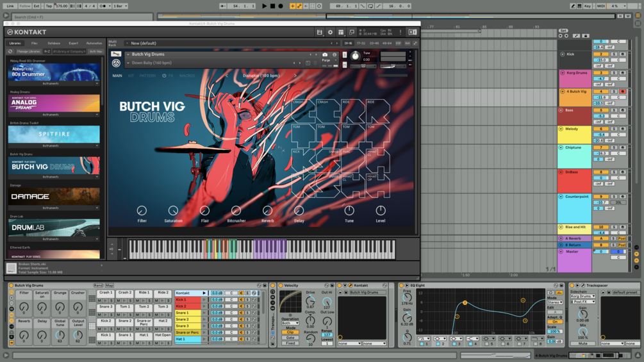Switch to the Database tab in Kontakt
The width and height of the screenshot is (644, 362).
tap(54, 43)
